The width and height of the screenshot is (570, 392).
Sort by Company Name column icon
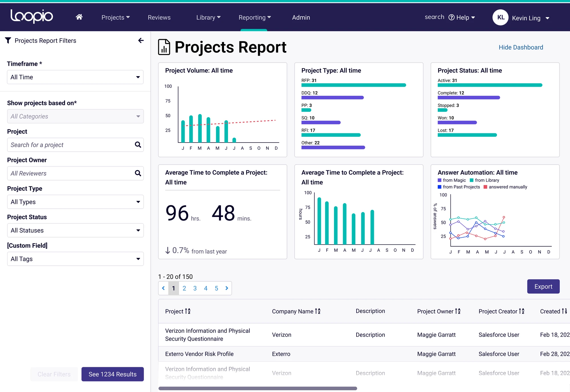click(318, 311)
